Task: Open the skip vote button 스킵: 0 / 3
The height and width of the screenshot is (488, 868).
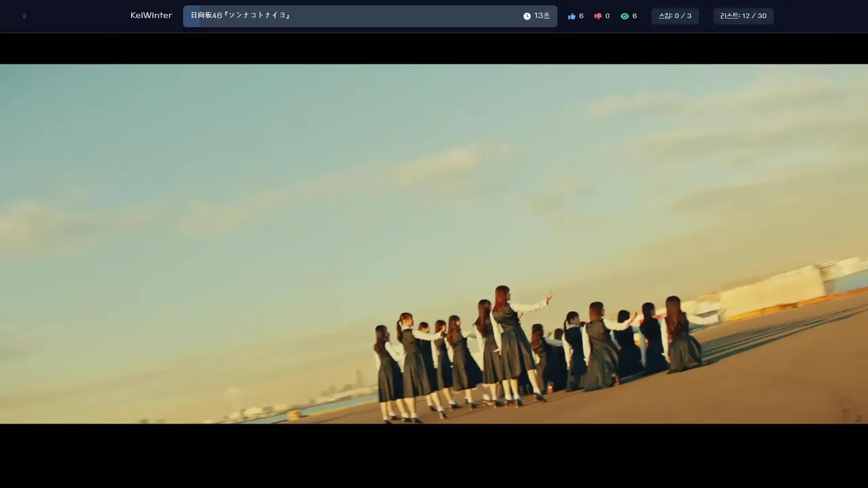Action: (x=675, y=16)
